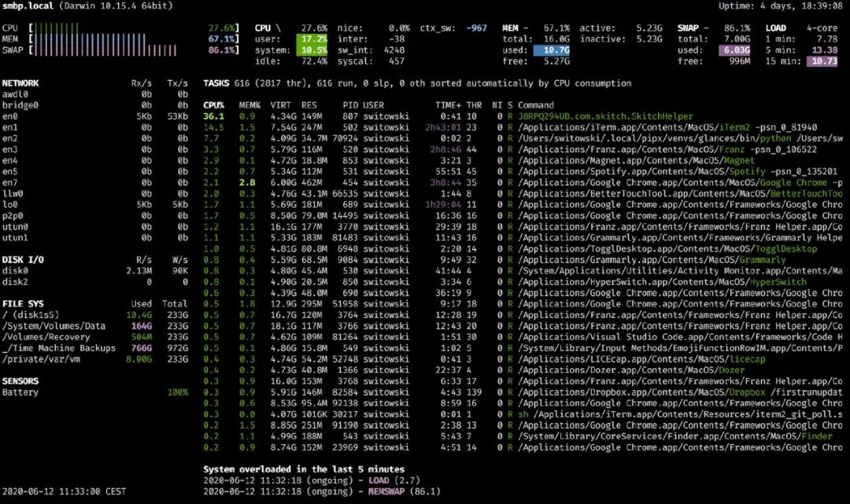Image resolution: width=850 pixels, height=504 pixels.
Task: Click the 15 min load value 10.73
Action: [824, 61]
